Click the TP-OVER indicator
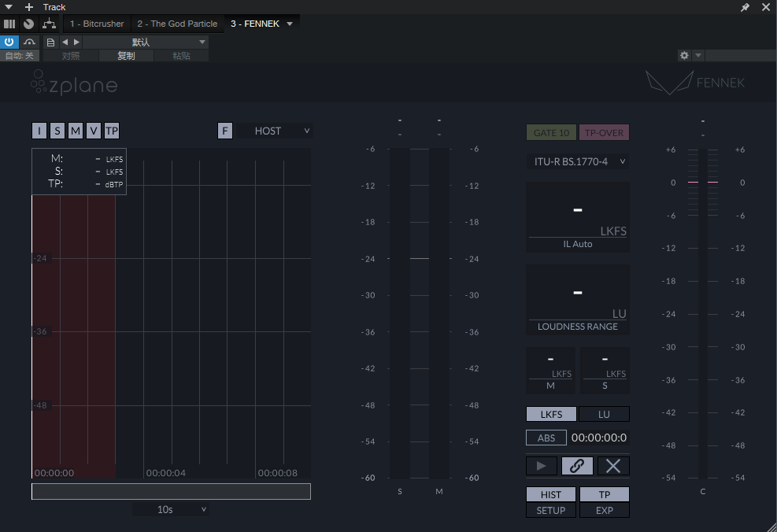 tap(604, 133)
